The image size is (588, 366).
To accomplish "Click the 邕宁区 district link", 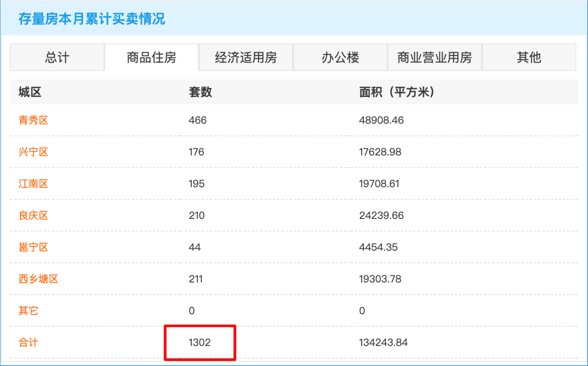I will click(x=33, y=247).
